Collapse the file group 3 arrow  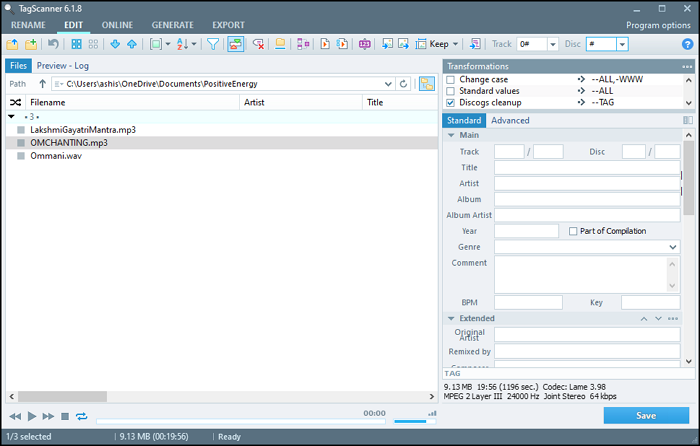click(x=12, y=116)
